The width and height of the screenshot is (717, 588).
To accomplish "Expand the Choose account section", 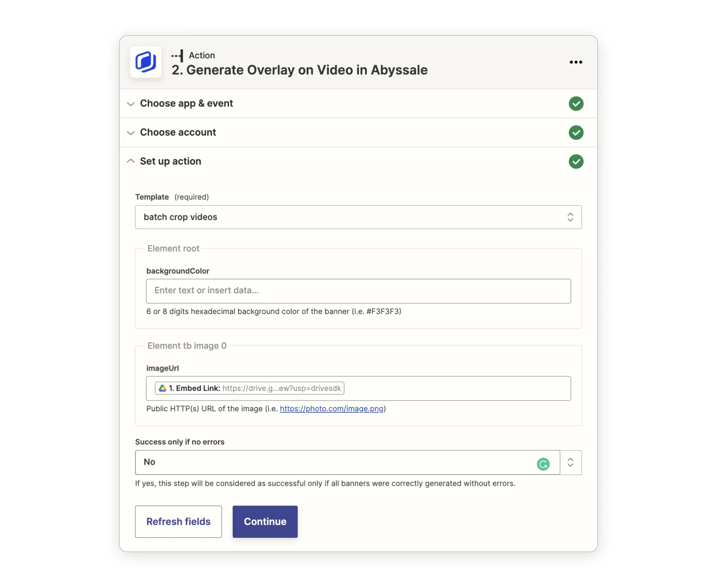I will [x=131, y=133].
